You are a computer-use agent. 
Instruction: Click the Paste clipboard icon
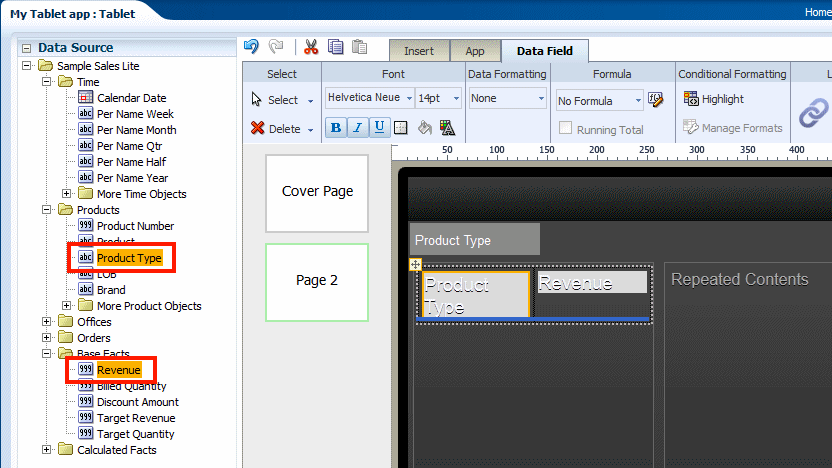pos(360,47)
